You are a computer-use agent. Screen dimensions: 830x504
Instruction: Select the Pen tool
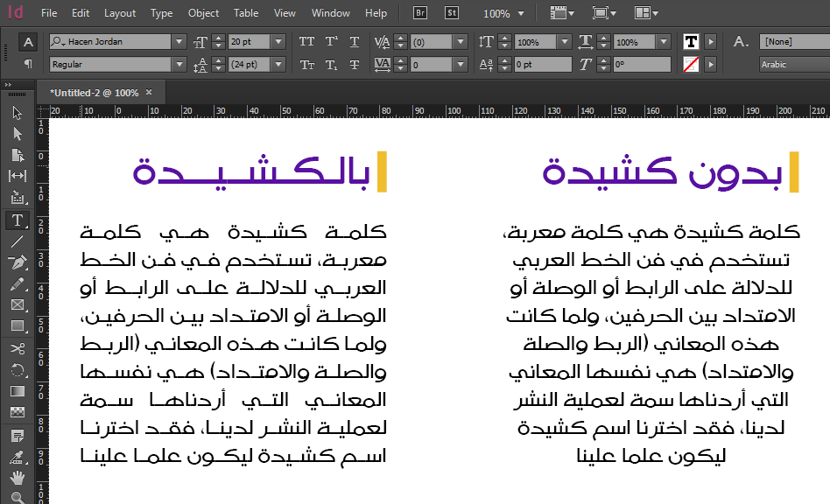coord(17,262)
